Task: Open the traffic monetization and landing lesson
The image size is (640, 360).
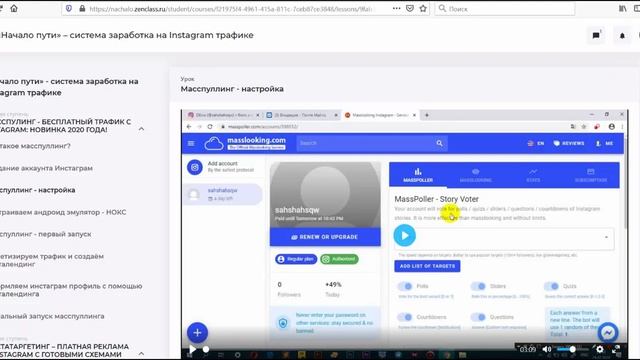Action: (x=51, y=260)
